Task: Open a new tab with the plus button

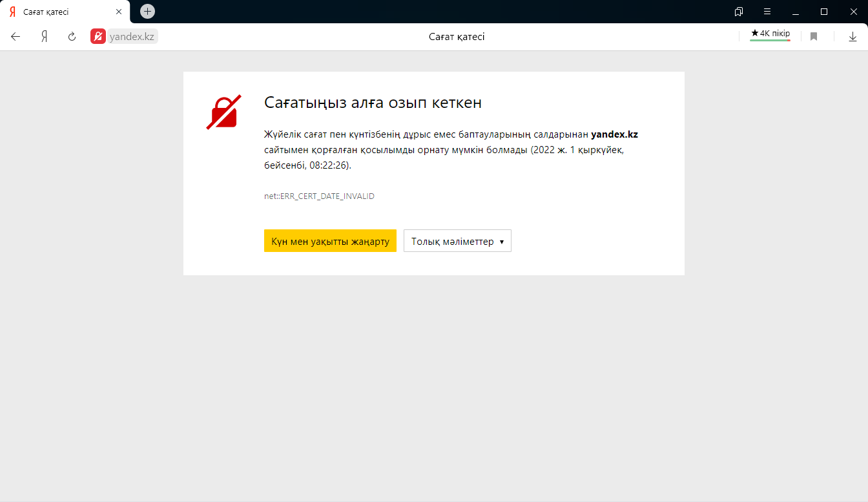Action: coord(147,12)
